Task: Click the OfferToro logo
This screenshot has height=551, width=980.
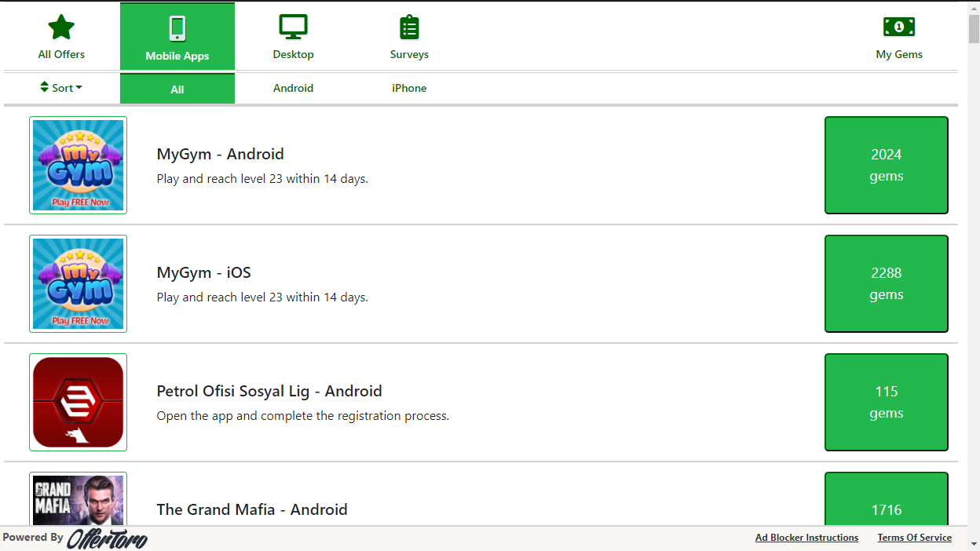Action: 107,538
